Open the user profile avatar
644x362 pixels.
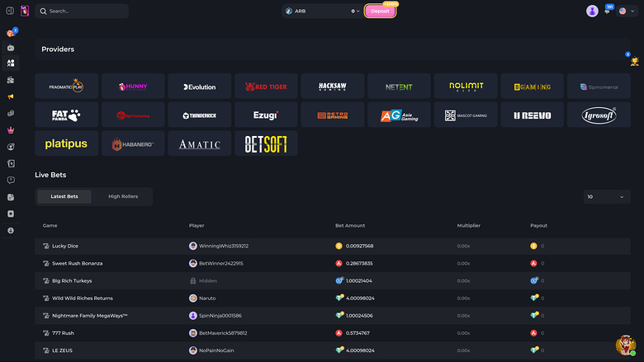coord(592,11)
